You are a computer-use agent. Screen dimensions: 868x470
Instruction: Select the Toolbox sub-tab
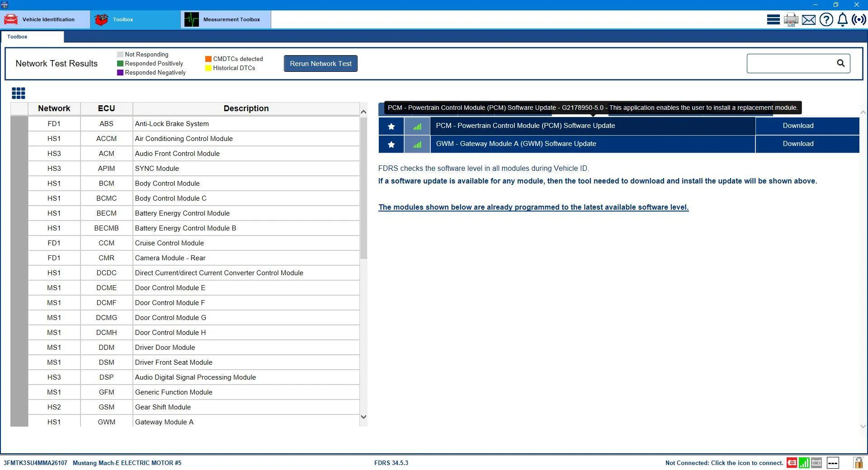32,37
